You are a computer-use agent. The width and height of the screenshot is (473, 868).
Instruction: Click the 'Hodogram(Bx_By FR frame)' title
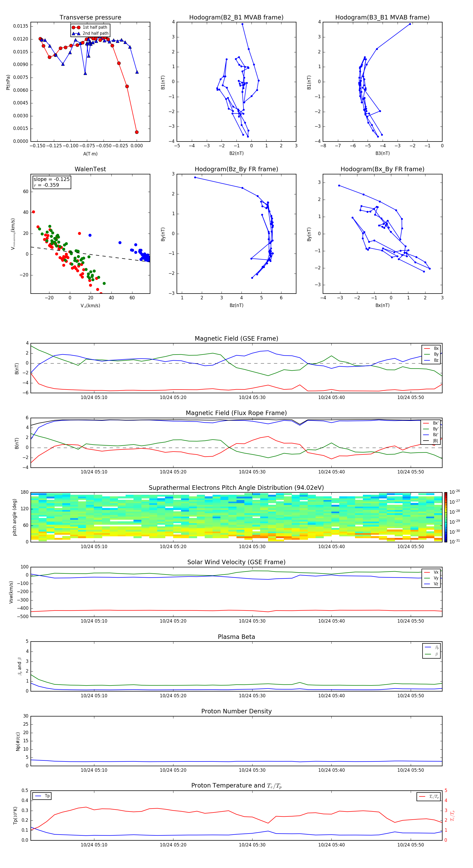[x=382, y=169]
